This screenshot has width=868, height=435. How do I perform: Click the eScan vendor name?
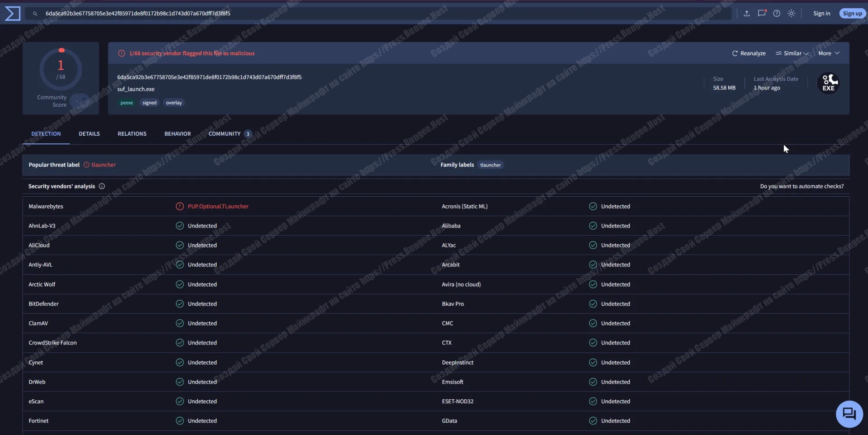[x=36, y=402]
